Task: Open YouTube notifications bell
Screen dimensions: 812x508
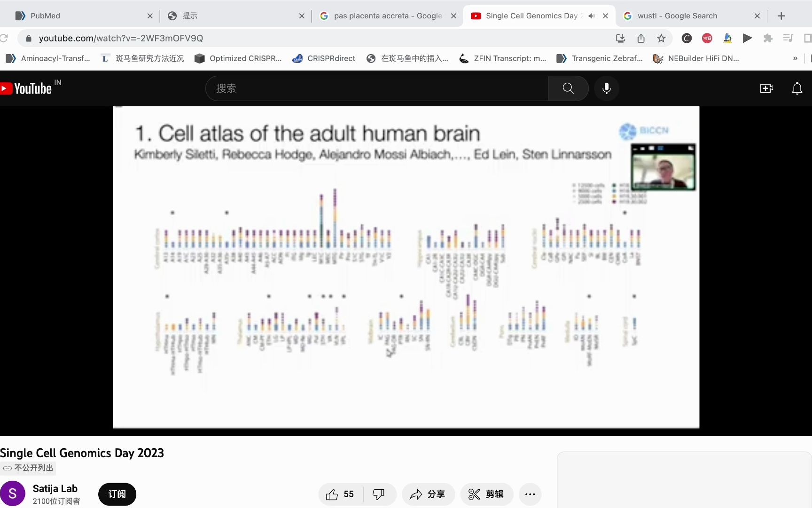Action: pyautogui.click(x=797, y=88)
